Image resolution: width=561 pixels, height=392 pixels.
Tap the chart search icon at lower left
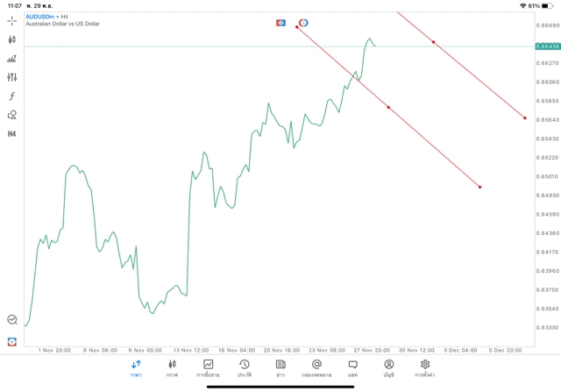(12, 320)
